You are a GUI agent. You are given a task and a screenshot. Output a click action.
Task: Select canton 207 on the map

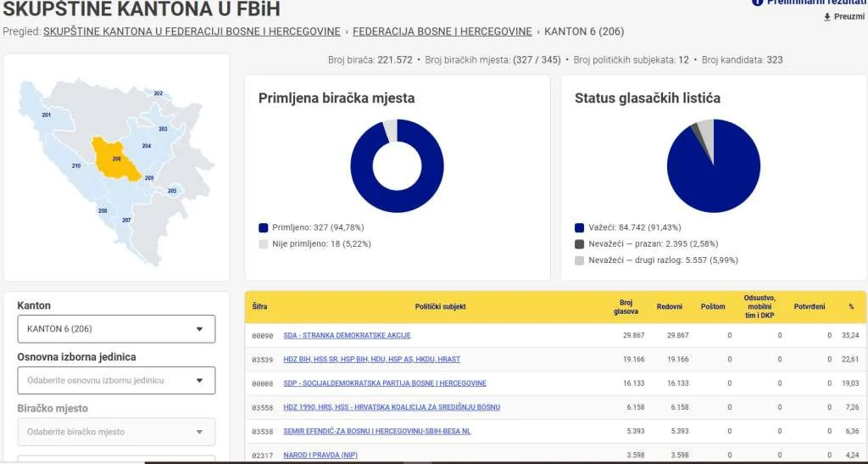click(126, 220)
